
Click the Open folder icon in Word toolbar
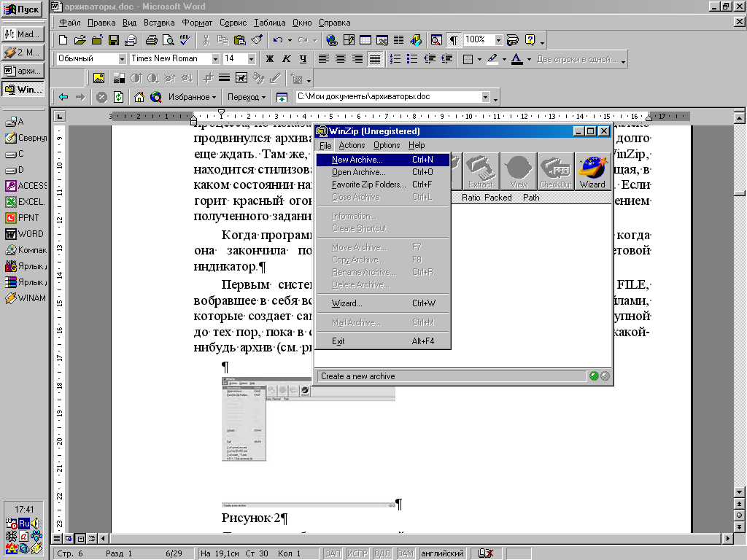[80, 40]
